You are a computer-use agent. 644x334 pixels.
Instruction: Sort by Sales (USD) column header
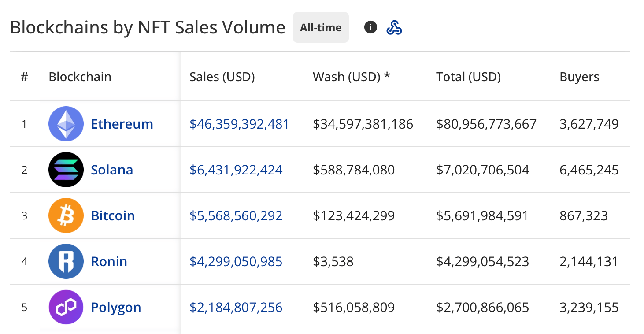click(222, 77)
